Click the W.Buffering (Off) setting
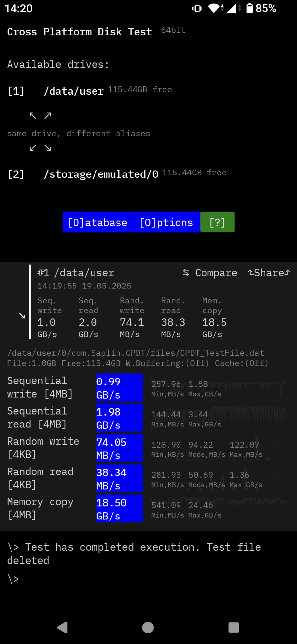This screenshot has width=297, height=644. point(167,363)
